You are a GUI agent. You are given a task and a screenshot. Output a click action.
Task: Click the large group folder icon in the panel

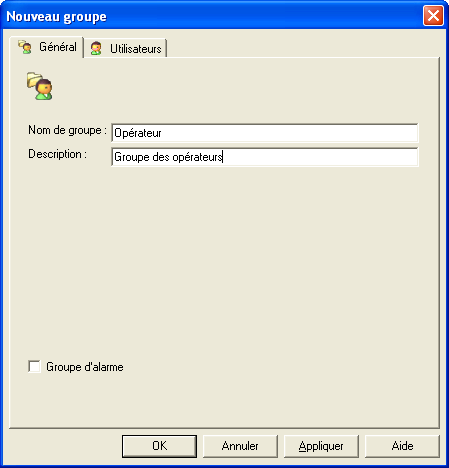tap(40, 86)
